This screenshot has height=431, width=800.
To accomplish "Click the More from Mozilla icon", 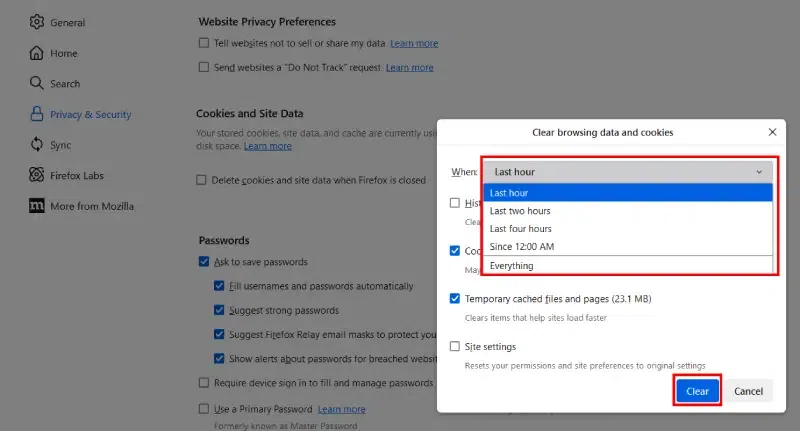I will [x=37, y=206].
